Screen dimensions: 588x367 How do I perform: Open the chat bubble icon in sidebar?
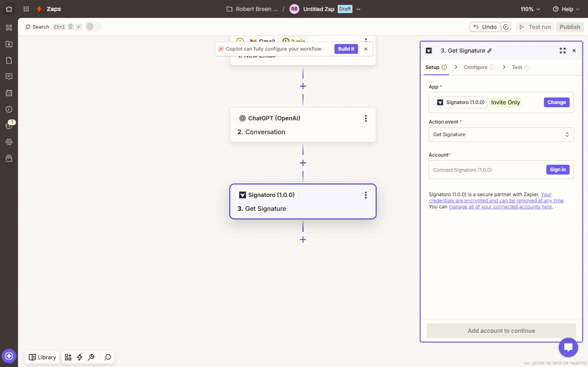pyautogui.click(x=9, y=77)
